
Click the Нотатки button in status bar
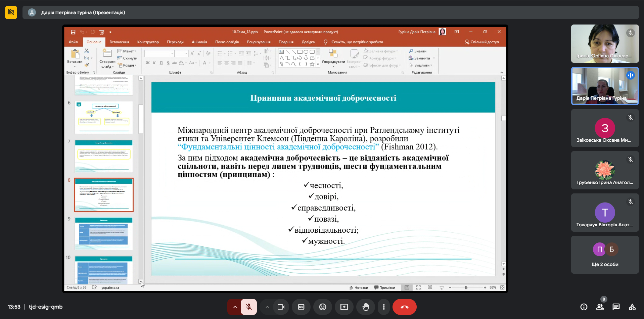click(359, 287)
